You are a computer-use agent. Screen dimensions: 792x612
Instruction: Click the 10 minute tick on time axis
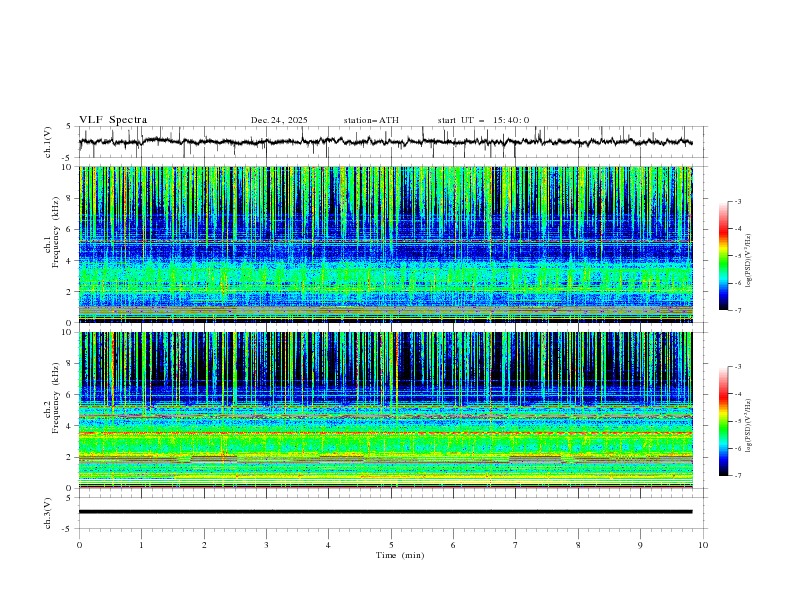coord(703,544)
